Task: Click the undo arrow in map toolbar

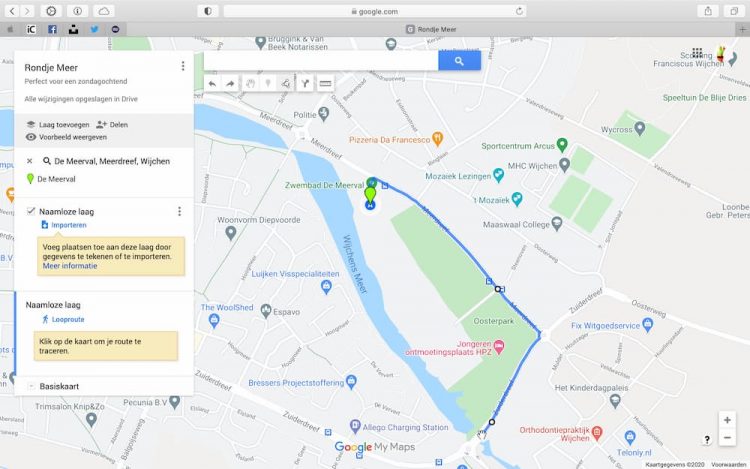Action: coord(212,84)
